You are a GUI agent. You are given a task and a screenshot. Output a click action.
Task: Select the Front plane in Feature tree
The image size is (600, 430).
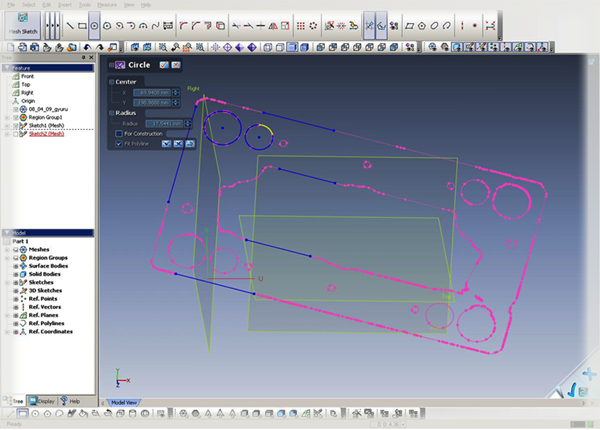26,76
